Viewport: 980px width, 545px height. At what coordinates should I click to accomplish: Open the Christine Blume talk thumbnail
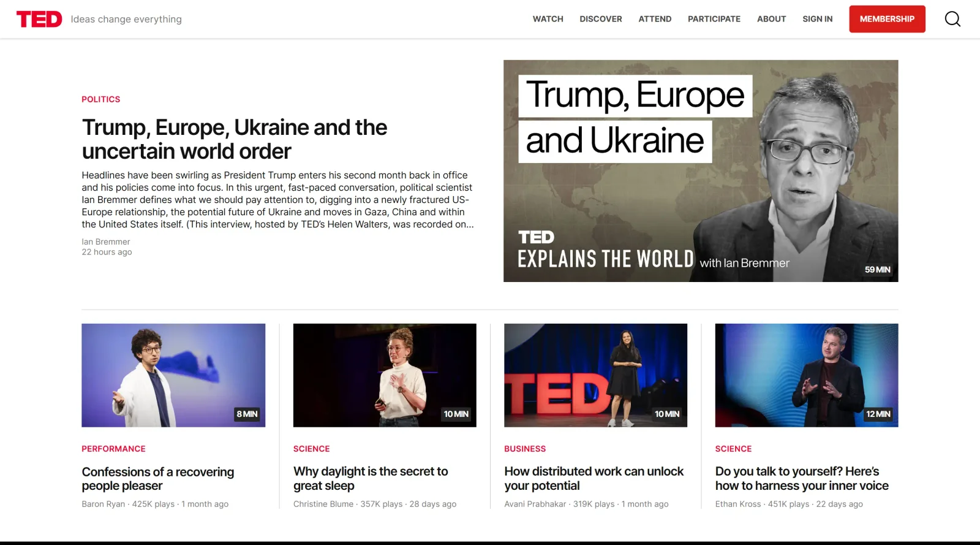(385, 375)
